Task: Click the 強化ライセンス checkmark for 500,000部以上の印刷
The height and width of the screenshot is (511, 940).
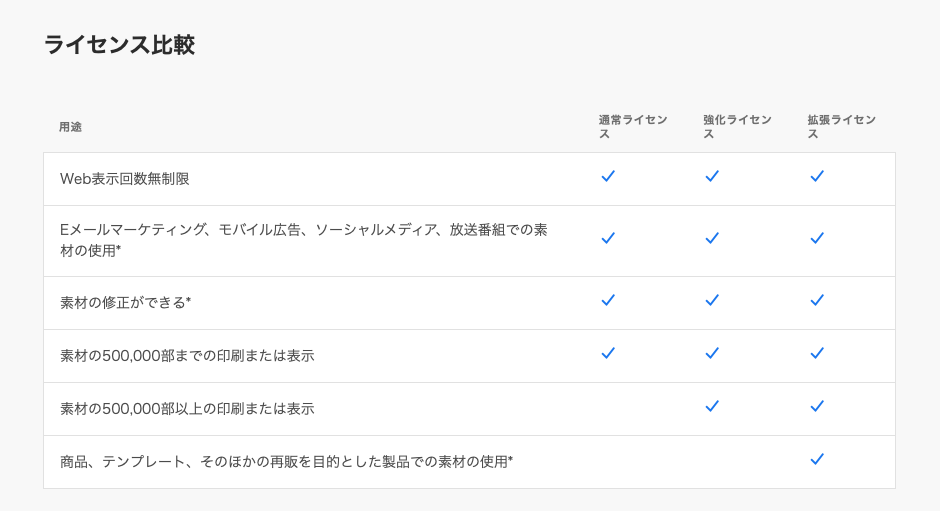Action: 712,406
